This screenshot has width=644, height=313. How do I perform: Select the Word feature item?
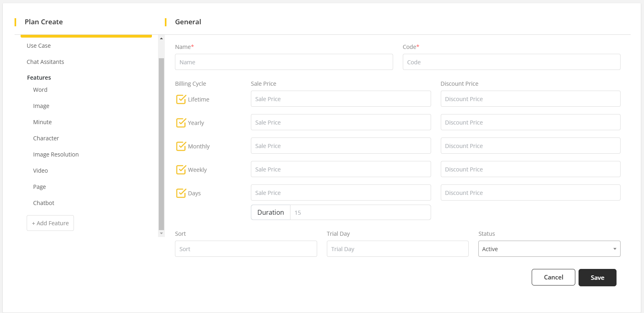tap(40, 90)
